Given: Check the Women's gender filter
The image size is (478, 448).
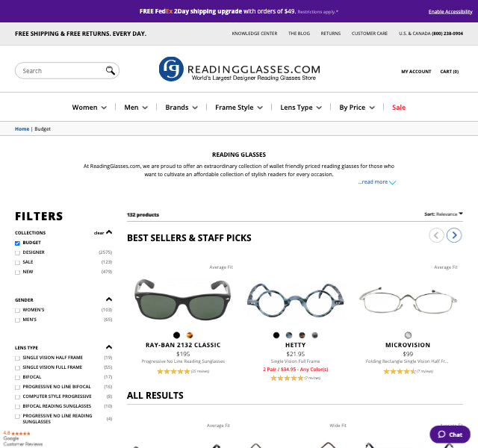Looking at the screenshot, I should click(x=17, y=311).
